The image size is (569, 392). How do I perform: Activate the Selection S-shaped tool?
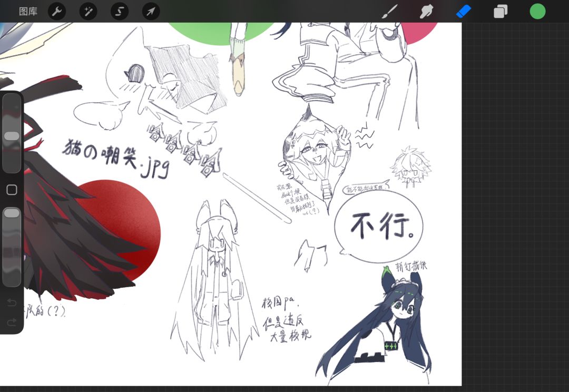click(x=120, y=12)
